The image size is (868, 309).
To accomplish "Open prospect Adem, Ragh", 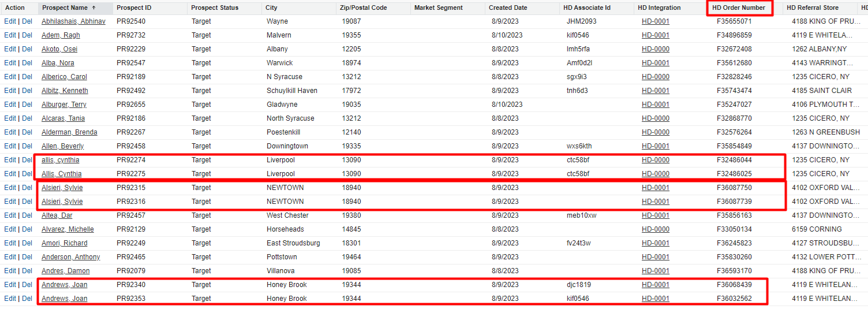I will click(61, 35).
